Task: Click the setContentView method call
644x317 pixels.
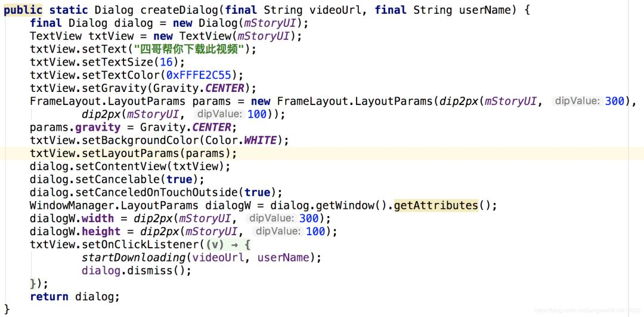Action: coord(125,167)
